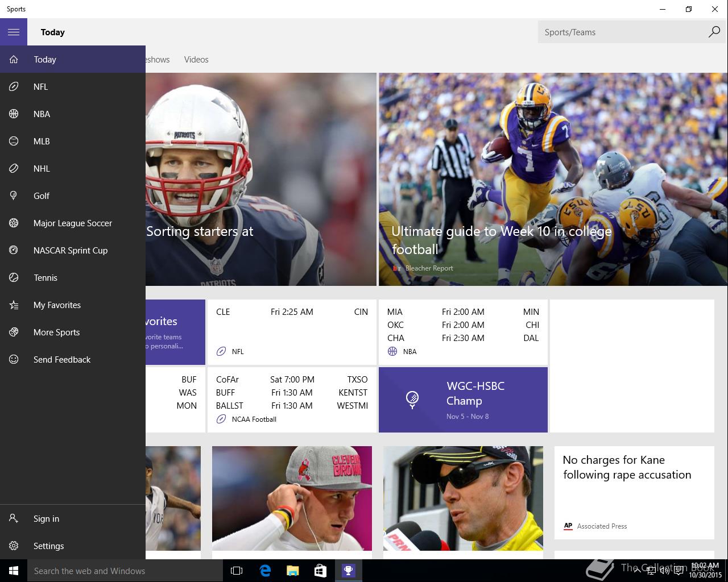Open the Cleveland Browns cap photo story

click(x=292, y=498)
